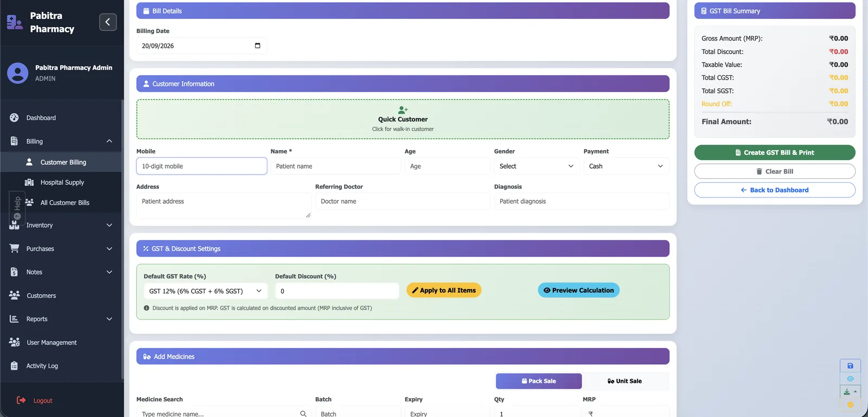The image size is (868, 417).
Task: Focus the Medicine Search input
Action: (224, 412)
